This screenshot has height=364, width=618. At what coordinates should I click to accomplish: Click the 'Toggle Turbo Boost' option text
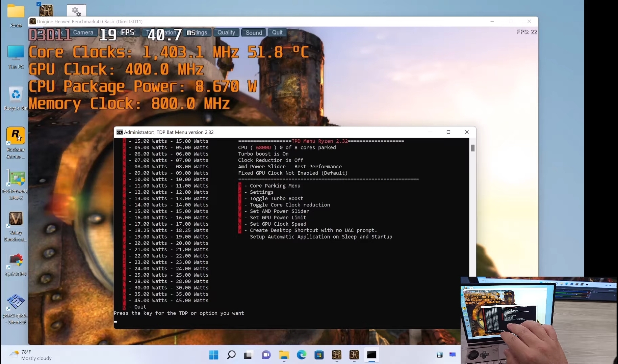coord(277,199)
